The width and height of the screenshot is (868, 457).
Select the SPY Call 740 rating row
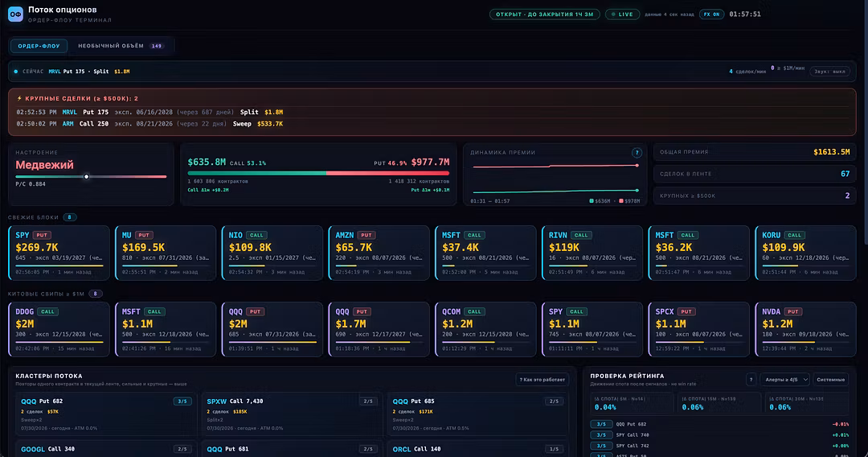[719, 434]
